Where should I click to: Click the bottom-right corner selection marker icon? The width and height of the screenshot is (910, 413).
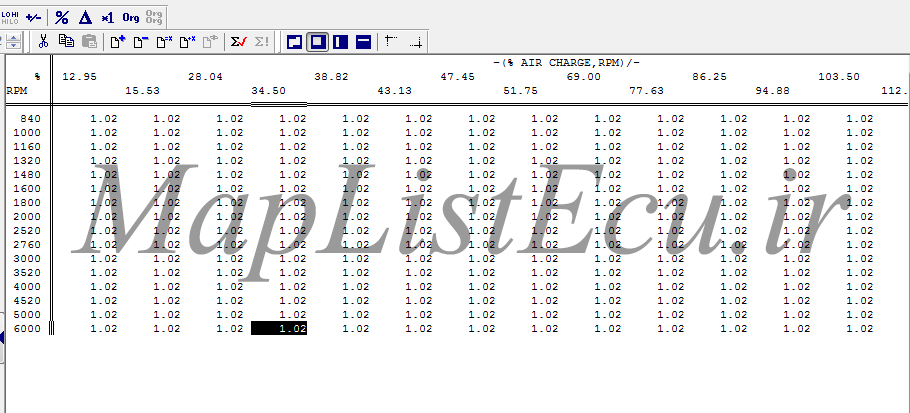(x=416, y=42)
